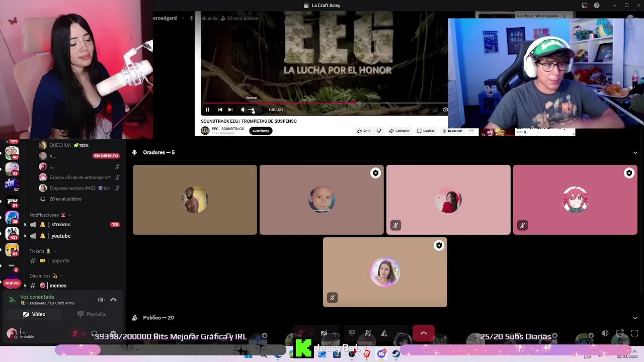Image resolution: width=644 pixels, height=362 pixels.
Task: Disconnect from voice using phone icon in panel
Action: [x=113, y=300]
